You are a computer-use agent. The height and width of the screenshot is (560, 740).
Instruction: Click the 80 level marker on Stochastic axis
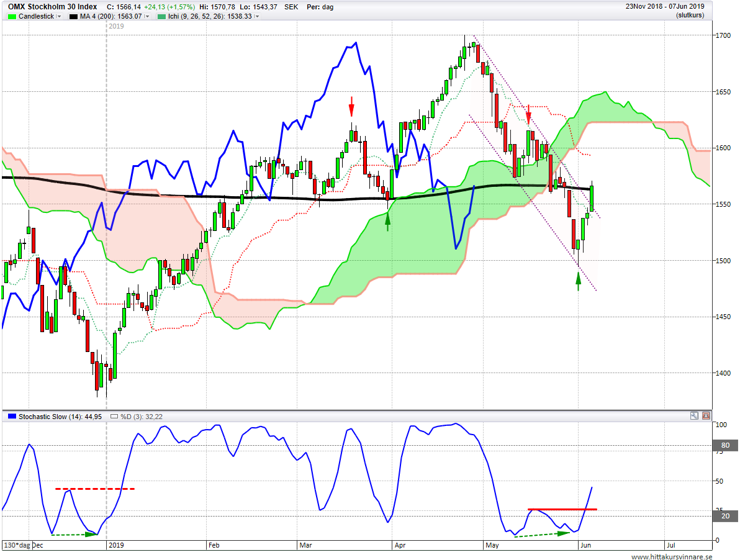coord(725,445)
